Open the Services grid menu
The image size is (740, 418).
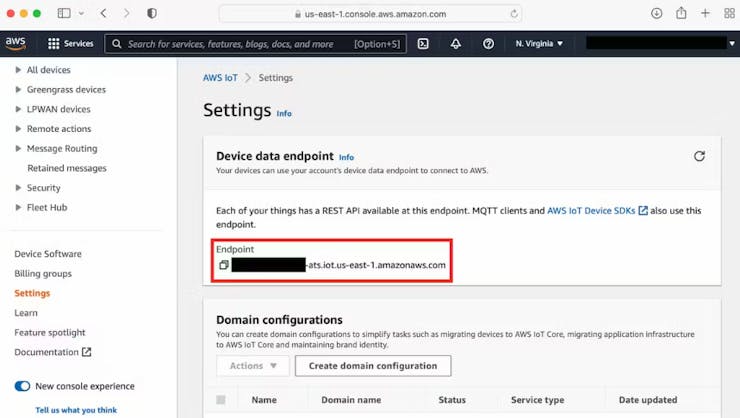70,44
